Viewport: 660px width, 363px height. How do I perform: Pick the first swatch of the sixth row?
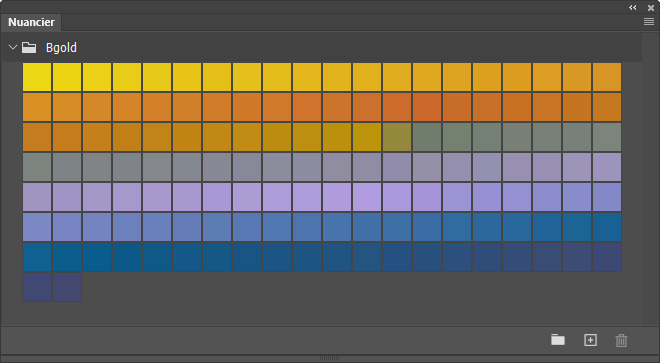37,227
